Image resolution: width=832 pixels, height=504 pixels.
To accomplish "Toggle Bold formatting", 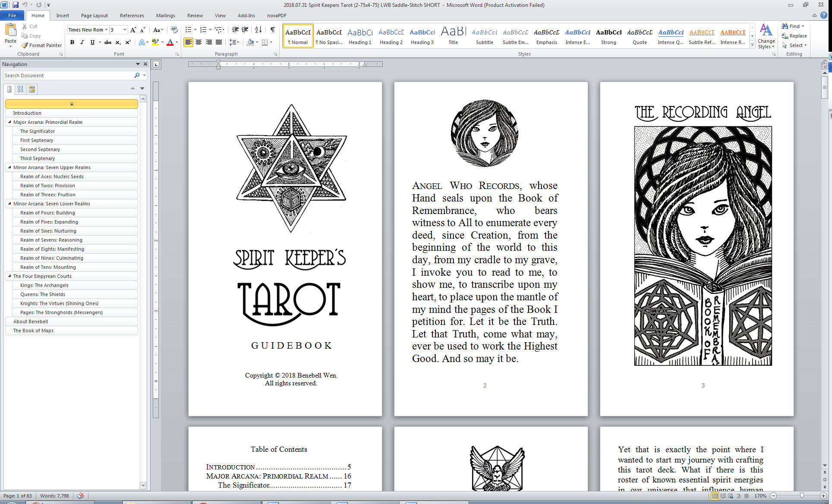I will (72, 42).
